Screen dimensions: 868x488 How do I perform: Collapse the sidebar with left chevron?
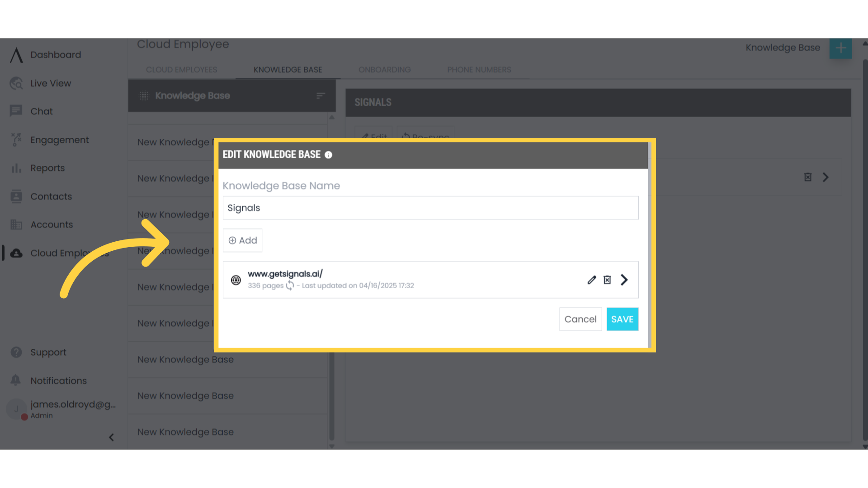point(111,437)
